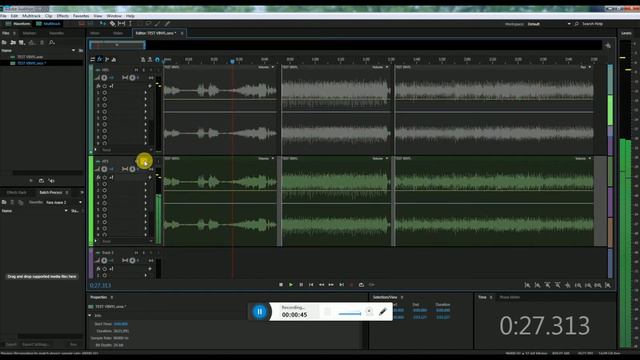Pause the screen recorder with blue button
The image size is (640, 360).
pyautogui.click(x=260, y=312)
